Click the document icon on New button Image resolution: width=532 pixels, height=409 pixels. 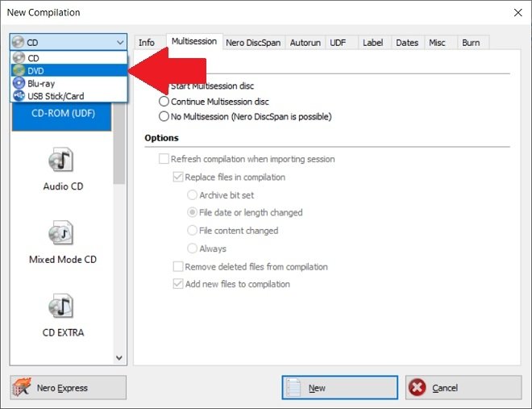[x=293, y=387]
